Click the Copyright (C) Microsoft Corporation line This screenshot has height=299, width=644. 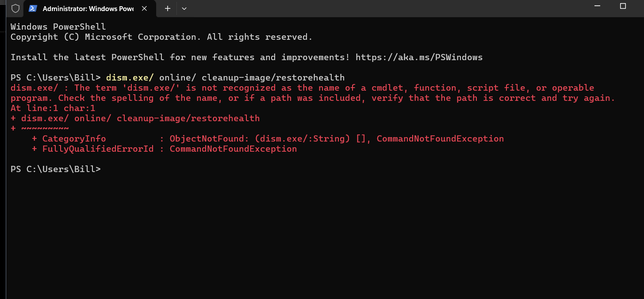(161, 37)
